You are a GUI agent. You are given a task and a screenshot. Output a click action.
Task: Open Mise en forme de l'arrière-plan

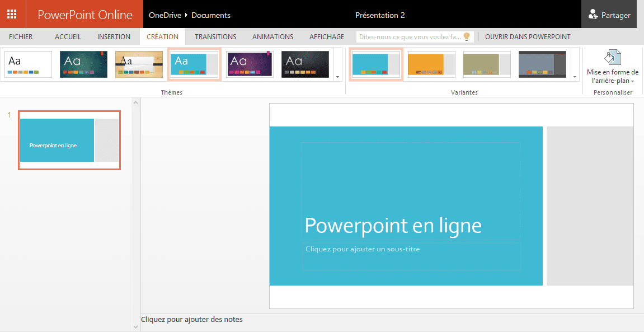(x=613, y=67)
